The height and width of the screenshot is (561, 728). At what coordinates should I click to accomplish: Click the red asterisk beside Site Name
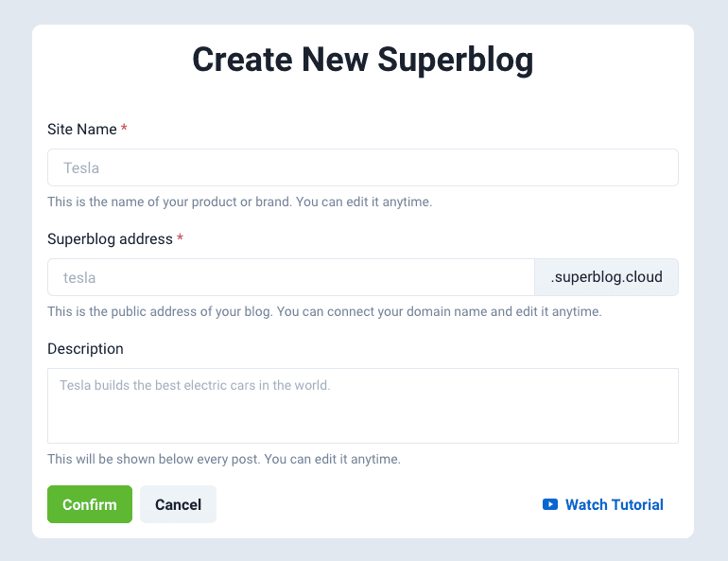click(x=124, y=129)
